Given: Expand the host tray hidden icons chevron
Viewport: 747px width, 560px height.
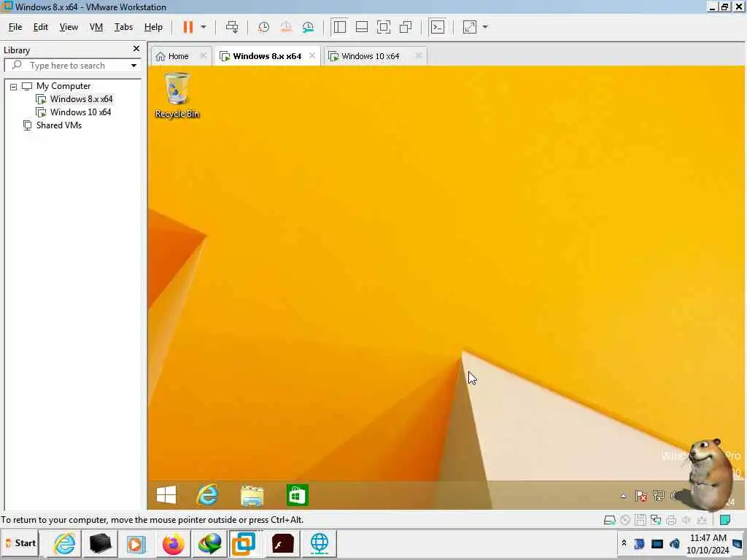Looking at the screenshot, I should [624, 542].
